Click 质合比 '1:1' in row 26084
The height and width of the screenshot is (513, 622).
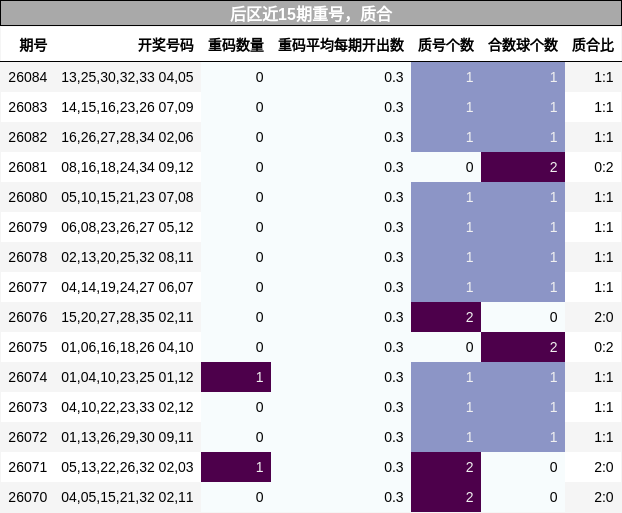click(x=604, y=77)
